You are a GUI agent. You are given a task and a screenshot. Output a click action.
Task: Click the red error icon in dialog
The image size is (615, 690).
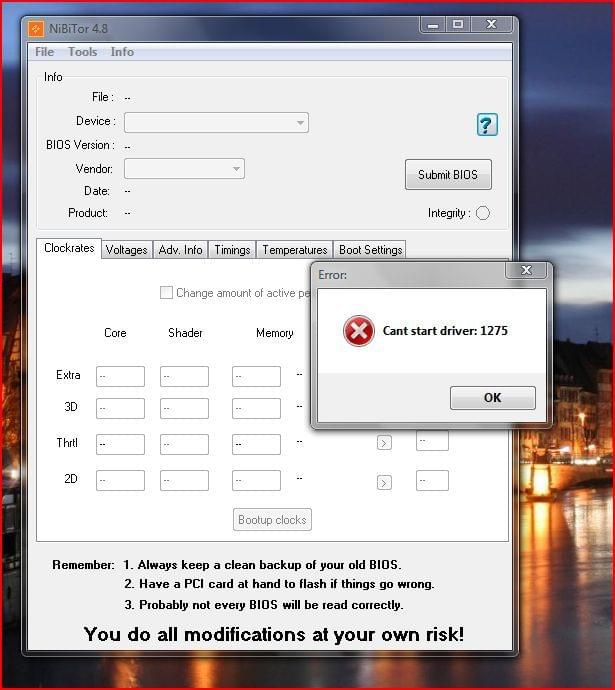tap(359, 331)
